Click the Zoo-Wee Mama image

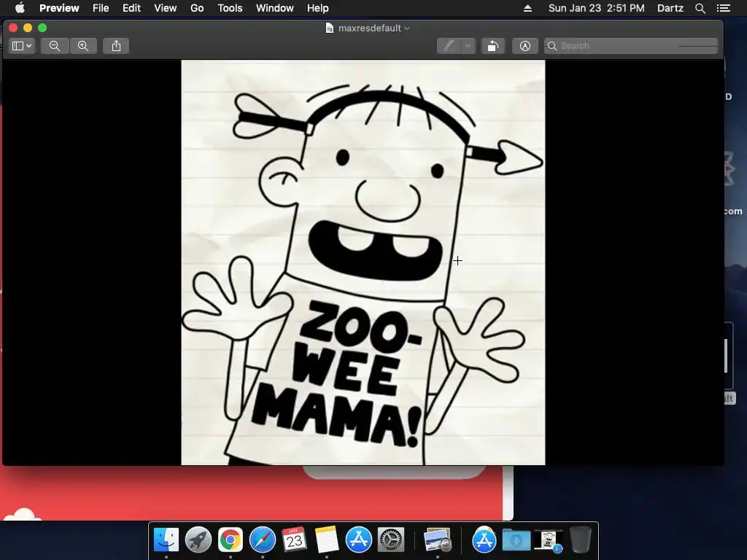[x=363, y=262]
